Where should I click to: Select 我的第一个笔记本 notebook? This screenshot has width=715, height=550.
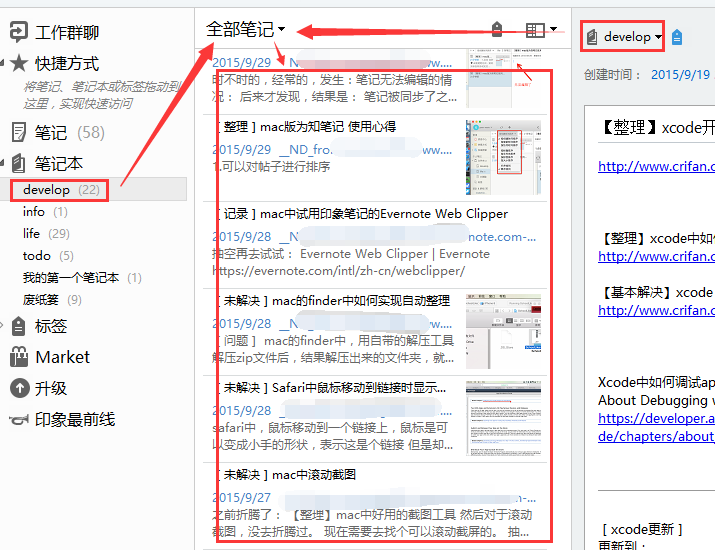tap(82, 277)
